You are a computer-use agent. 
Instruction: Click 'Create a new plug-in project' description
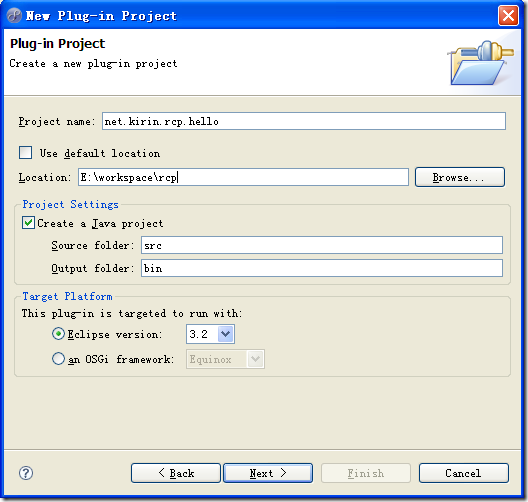pos(93,63)
